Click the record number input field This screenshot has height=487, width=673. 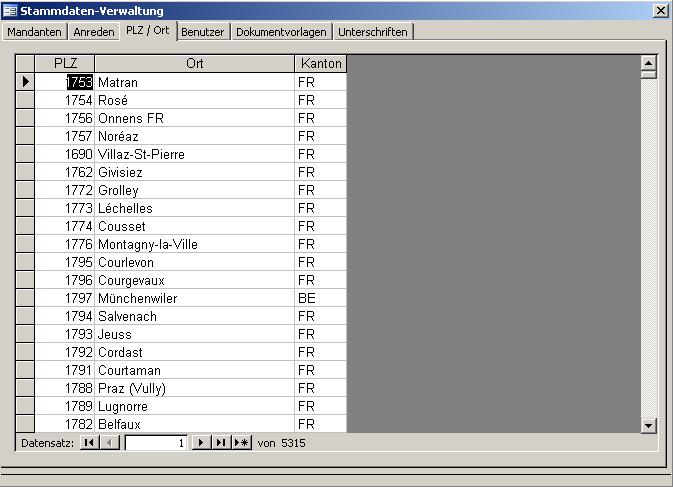pos(156,442)
